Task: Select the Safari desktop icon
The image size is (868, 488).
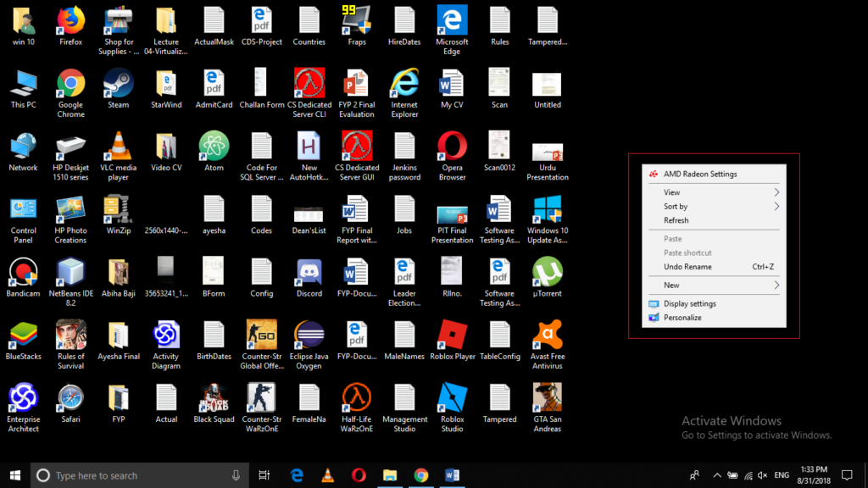Action: pos(71,403)
